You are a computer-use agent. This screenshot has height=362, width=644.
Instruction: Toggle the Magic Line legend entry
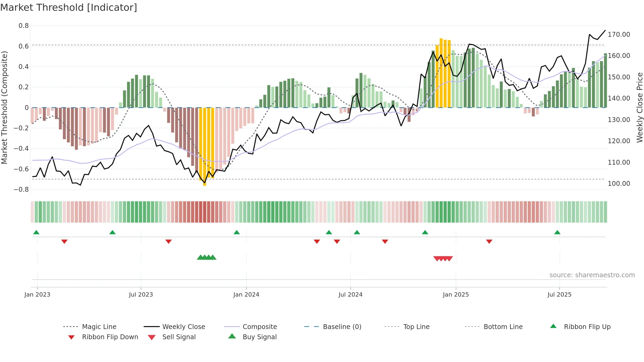click(90, 327)
